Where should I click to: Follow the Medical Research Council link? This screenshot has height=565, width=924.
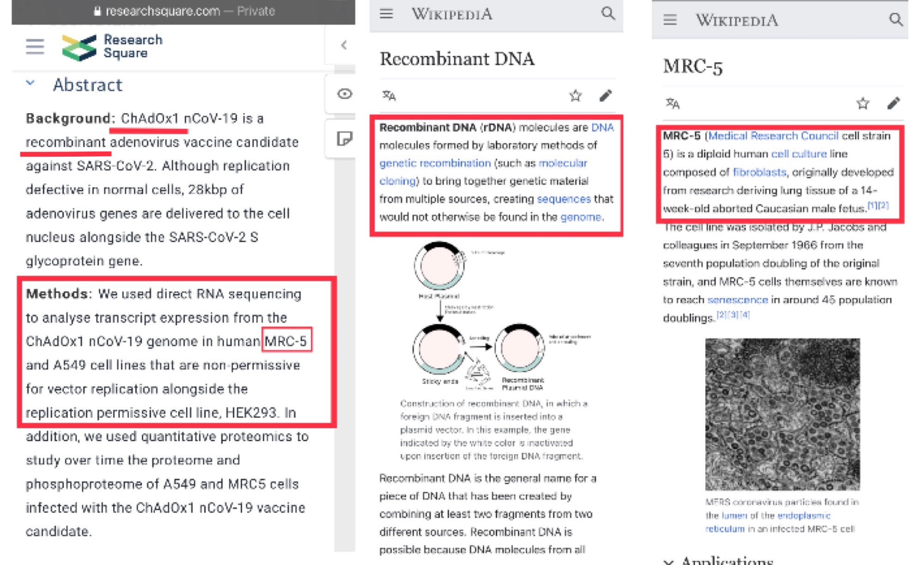(x=773, y=136)
